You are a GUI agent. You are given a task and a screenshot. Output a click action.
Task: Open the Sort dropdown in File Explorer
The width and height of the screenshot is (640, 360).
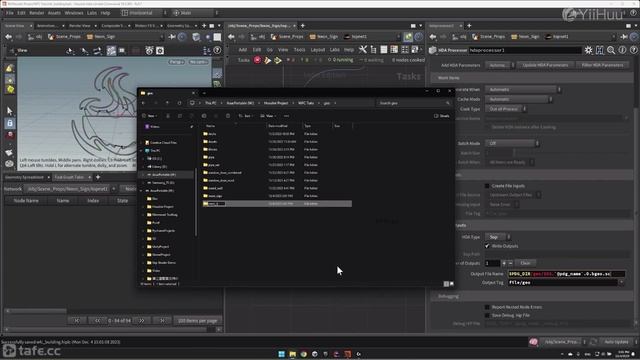click(x=246, y=116)
